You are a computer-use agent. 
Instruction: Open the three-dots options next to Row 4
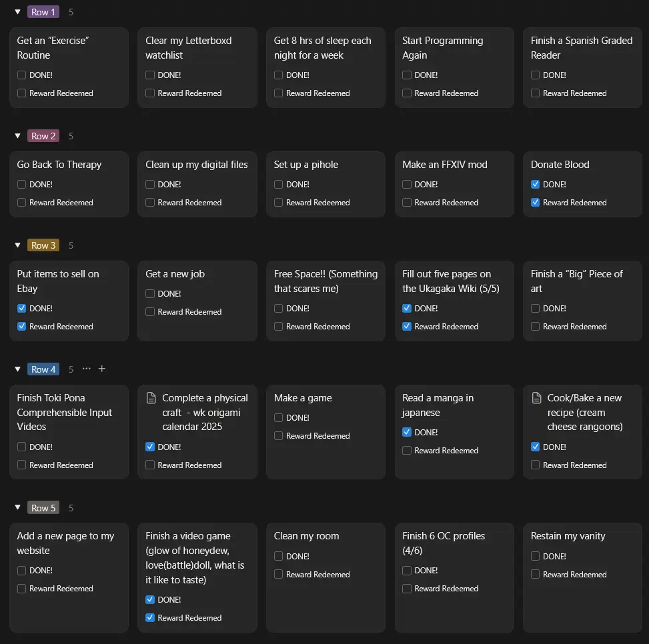point(87,369)
